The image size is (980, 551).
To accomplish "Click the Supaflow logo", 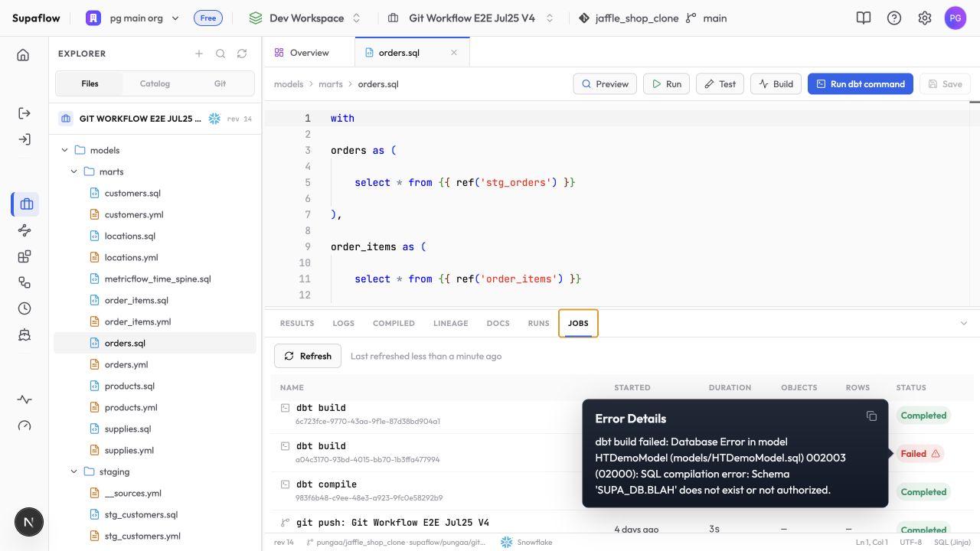I will click(36, 18).
